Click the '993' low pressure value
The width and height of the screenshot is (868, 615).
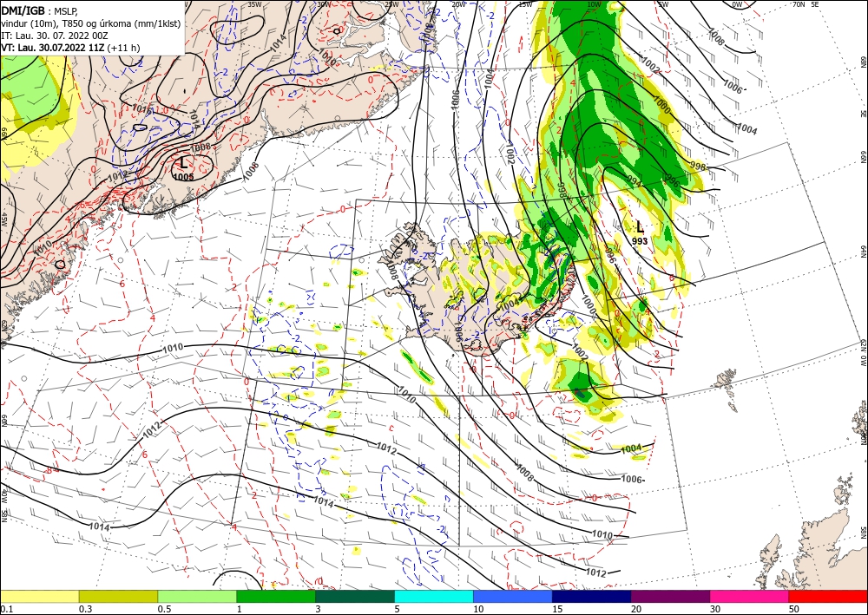(x=640, y=241)
